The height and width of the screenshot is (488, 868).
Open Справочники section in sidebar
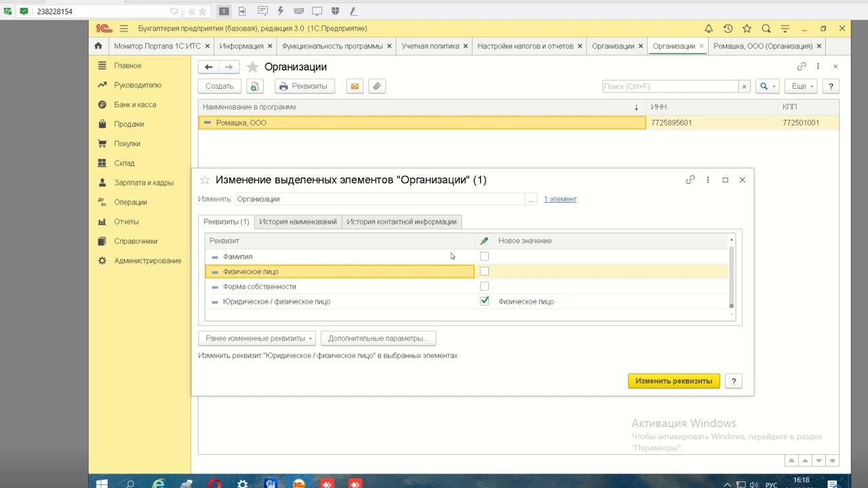coord(136,241)
